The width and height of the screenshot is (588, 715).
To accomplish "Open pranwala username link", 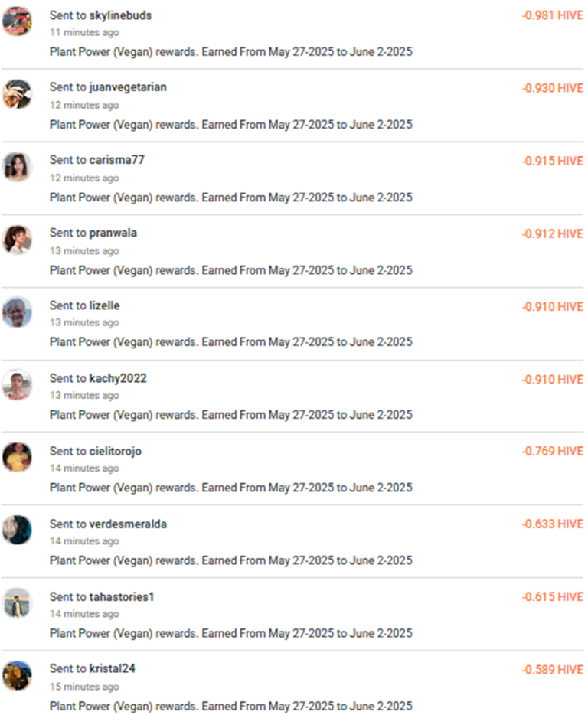I will click(113, 233).
